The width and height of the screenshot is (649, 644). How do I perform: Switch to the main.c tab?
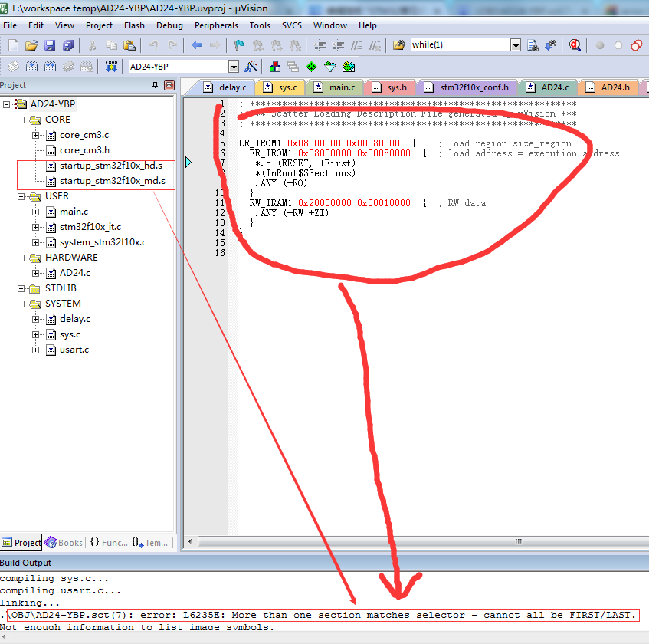pyautogui.click(x=335, y=87)
